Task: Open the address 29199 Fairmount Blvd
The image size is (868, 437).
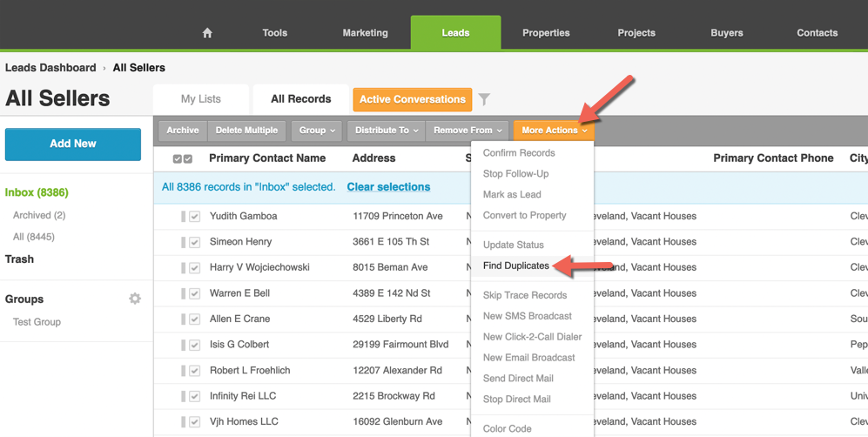Action: 400,345
